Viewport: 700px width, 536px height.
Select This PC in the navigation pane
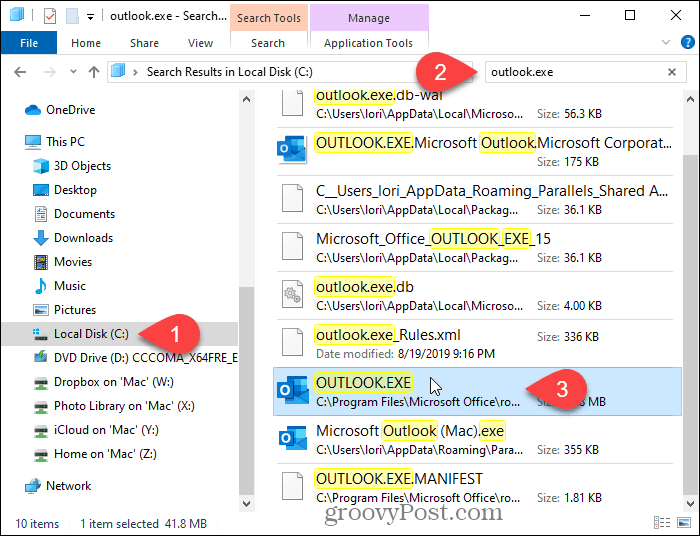coord(65,142)
